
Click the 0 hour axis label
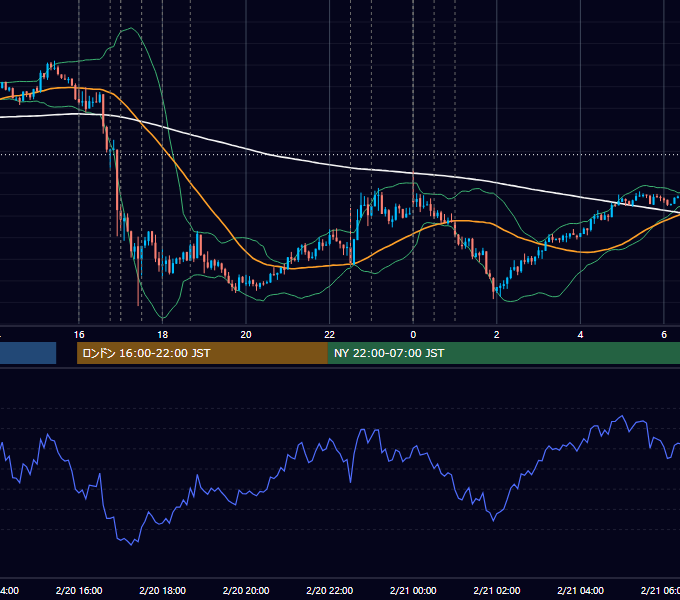click(x=413, y=335)
